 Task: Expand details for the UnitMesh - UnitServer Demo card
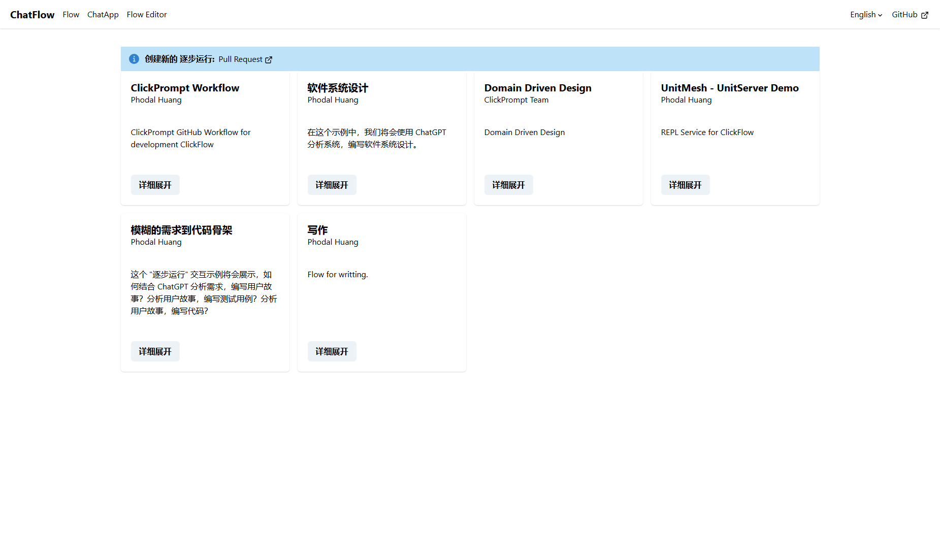[x=686, y=185]
